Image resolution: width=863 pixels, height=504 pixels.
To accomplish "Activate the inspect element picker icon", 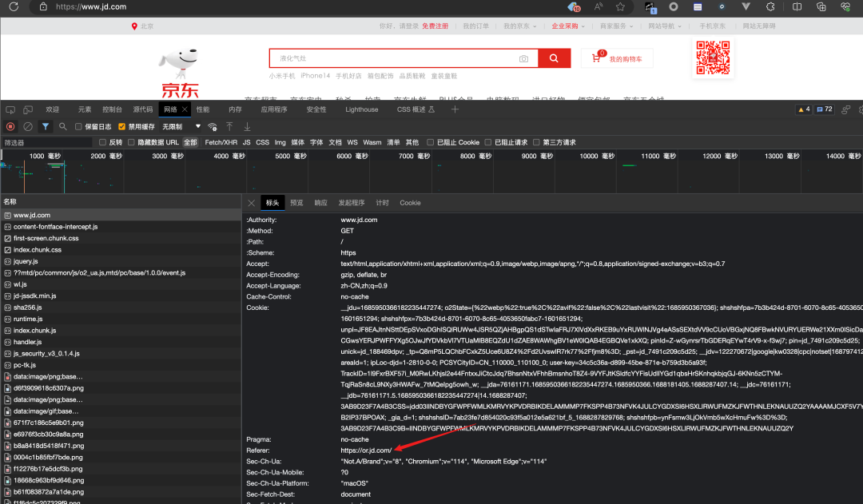I will click(x=10, y=109).
